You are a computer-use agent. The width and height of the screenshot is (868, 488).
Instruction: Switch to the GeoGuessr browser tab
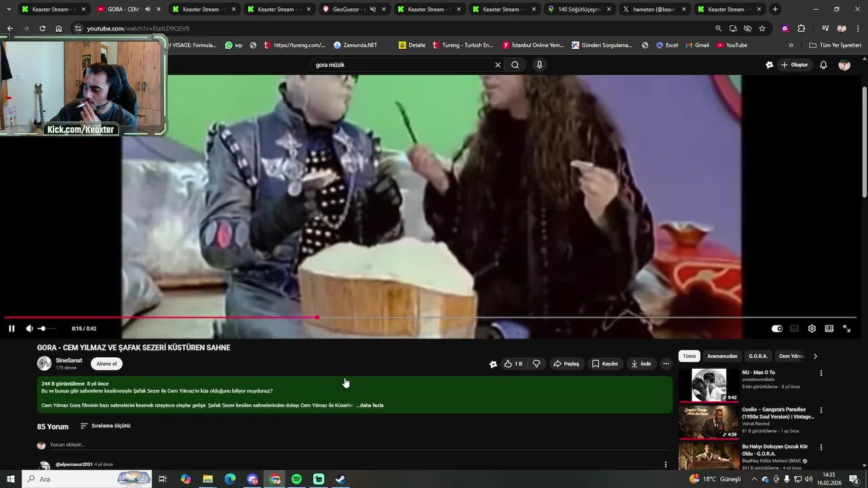pos(346,9)
